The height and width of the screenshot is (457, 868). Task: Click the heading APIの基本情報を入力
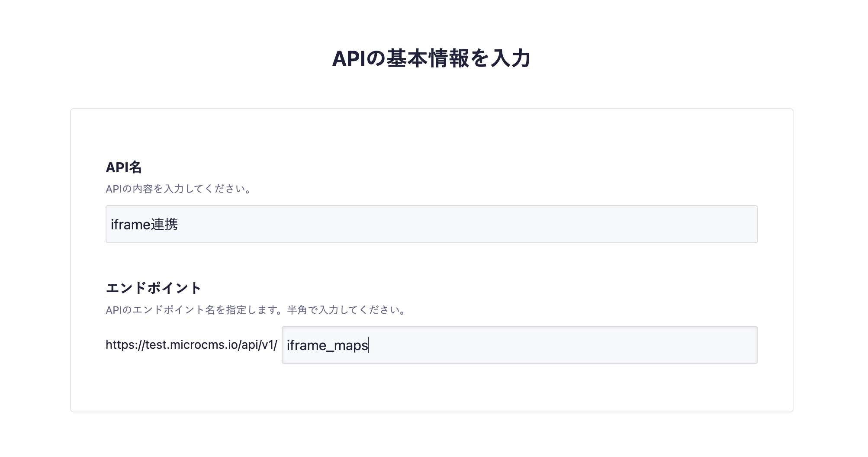[x=431, y=58]
